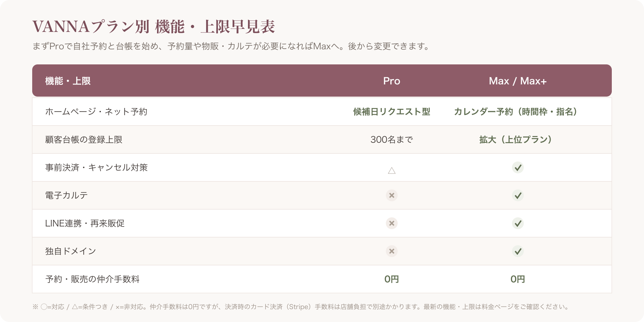Click the cross icon for 独自ドメイン under Pro

coord(392,251)
